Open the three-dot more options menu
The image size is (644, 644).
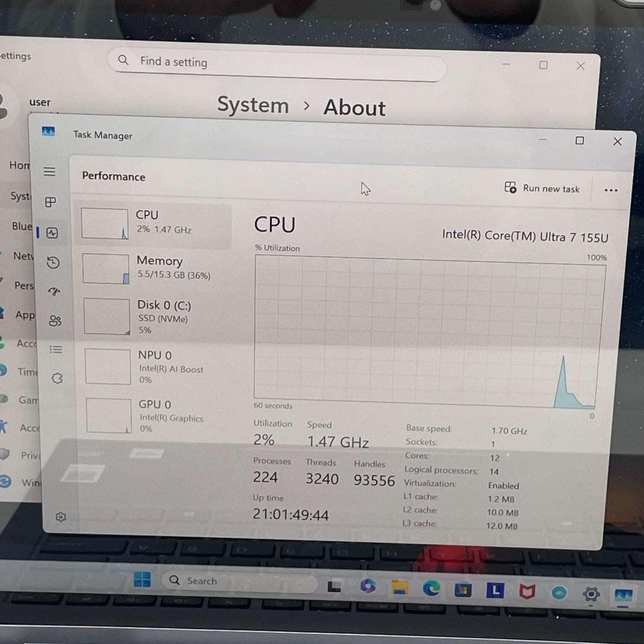point(611,190)
